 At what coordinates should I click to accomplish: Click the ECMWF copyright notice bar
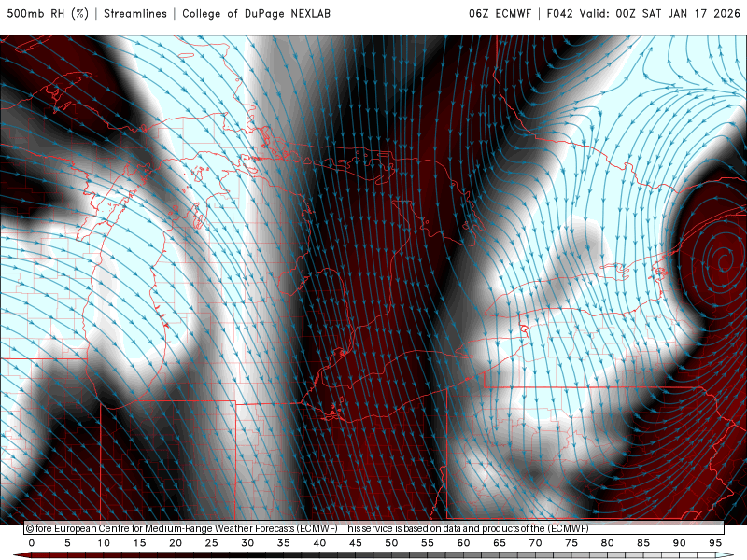click(374, 528)
